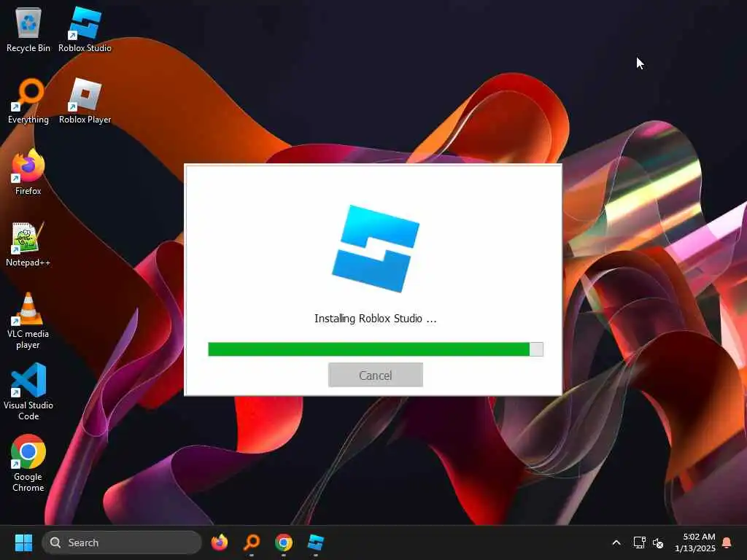This screenshot has width=747, height=560.
Task: Open the network status tray icon
Action: tap(639, 542)
